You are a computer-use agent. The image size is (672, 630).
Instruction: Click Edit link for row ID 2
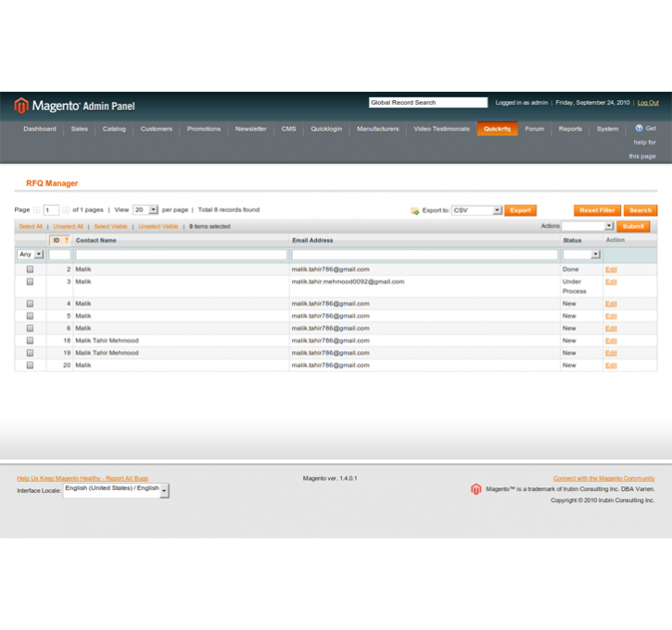coord(611,270)
